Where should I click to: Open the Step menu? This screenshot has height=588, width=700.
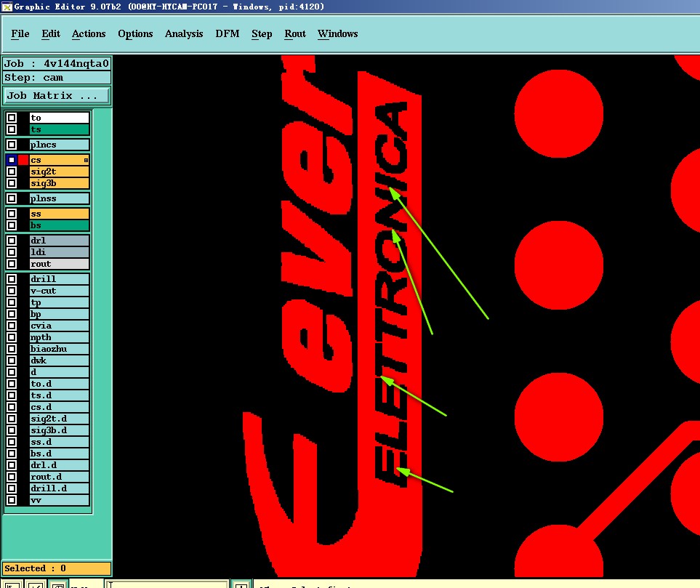[262, 34]
